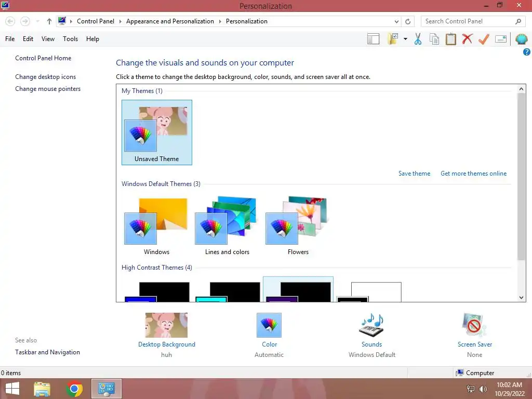The width and height of the screenshot is (532, 399).
Task: Click the volume speaker tray icon
Action: point(483,389)
